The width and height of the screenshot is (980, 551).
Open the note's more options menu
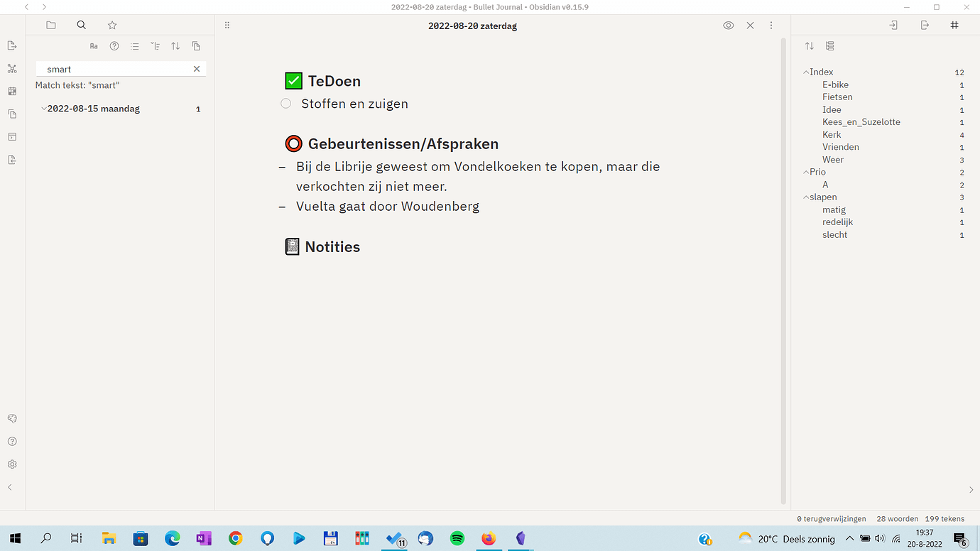[771, 25]
